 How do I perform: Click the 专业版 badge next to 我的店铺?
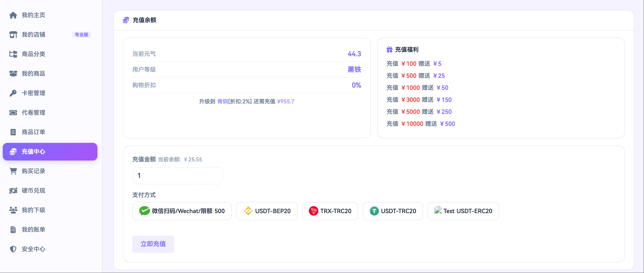(82, 34)
